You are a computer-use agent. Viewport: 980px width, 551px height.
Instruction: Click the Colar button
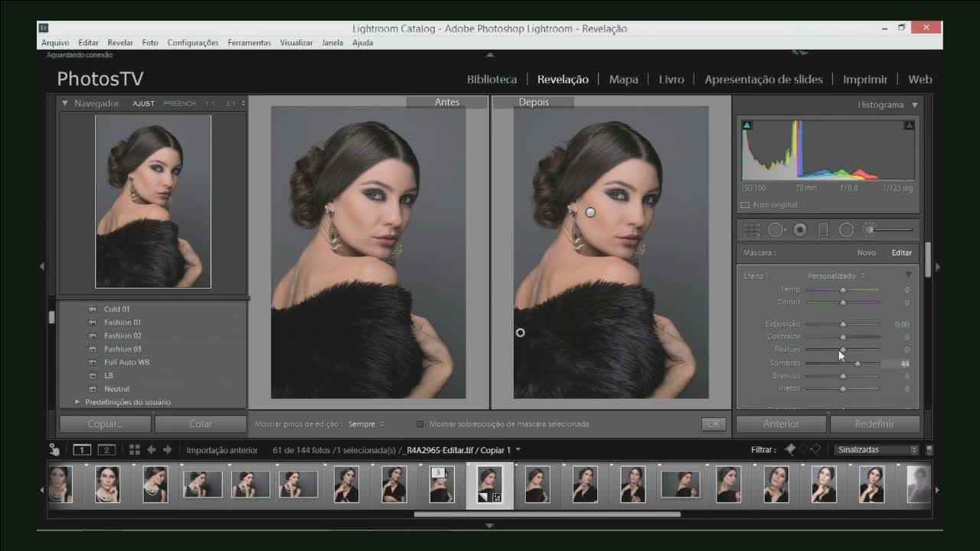(201, 424)
